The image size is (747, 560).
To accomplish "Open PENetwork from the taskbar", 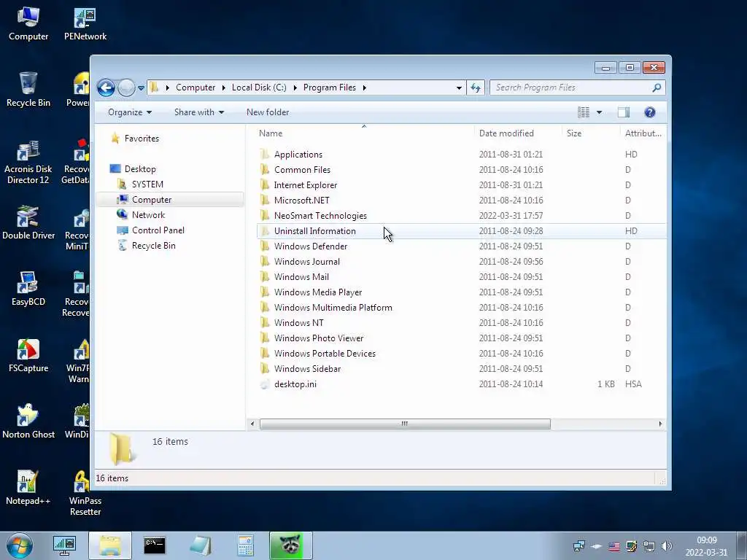I will pyautogui.click(x=64, y=545).
